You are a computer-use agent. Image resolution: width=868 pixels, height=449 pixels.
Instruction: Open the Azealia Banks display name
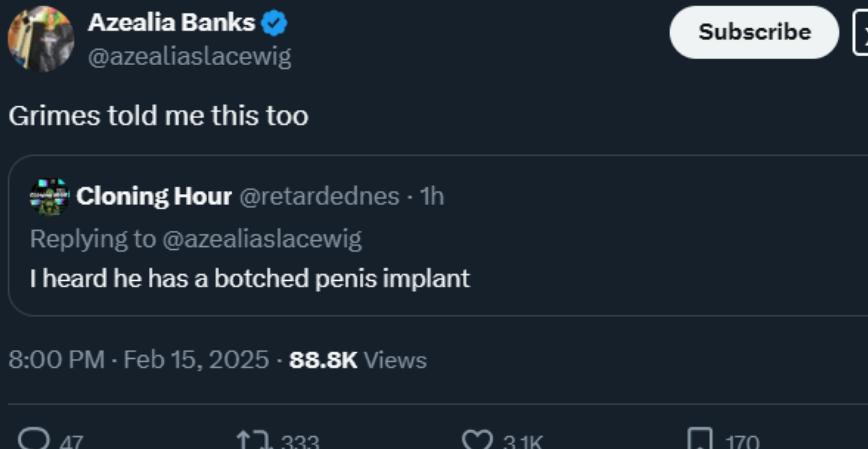171,23
